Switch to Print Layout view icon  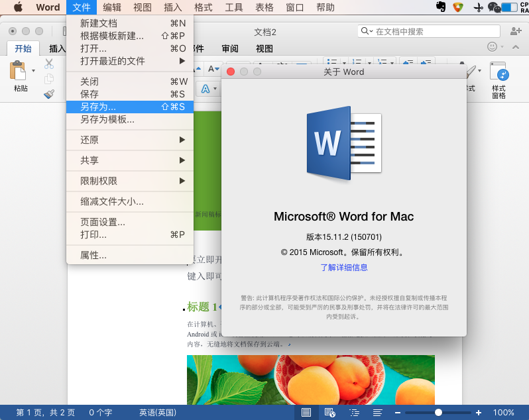[x=306, y=412]
